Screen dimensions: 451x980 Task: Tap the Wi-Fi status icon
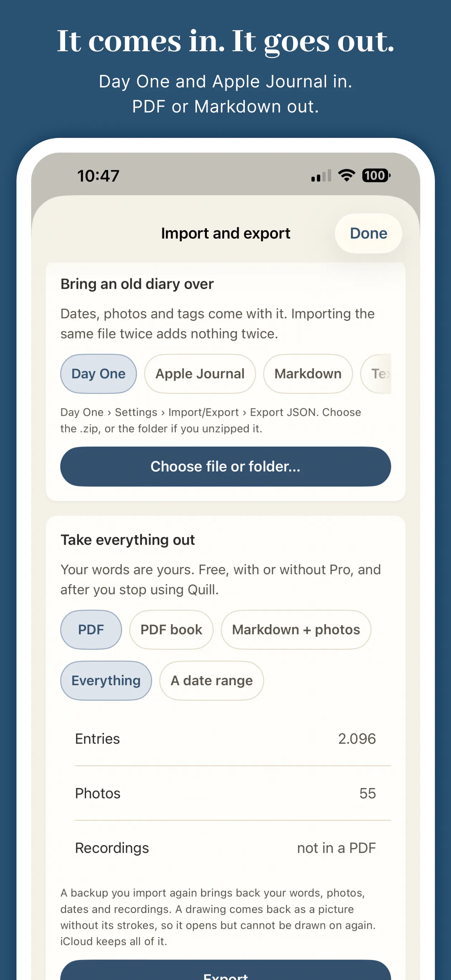tap(346, 176)
